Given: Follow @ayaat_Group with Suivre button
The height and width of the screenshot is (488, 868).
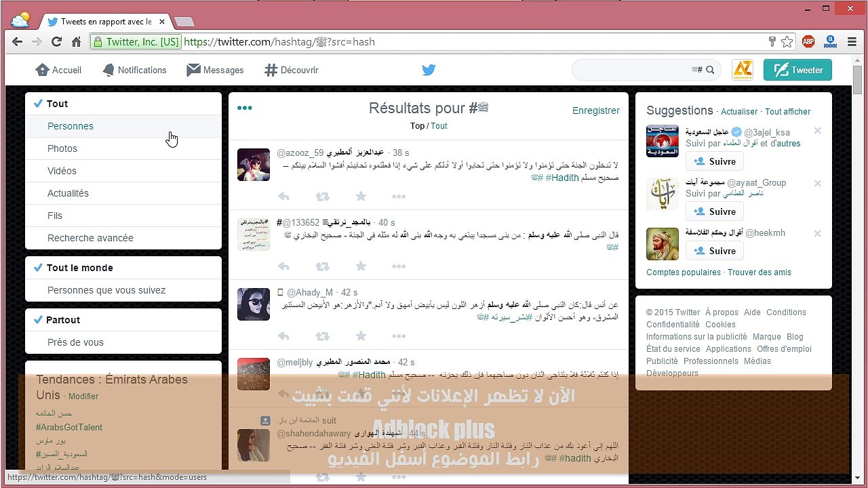Looking at the screenshot, I should pyautogui.click(x=715, y=211).
